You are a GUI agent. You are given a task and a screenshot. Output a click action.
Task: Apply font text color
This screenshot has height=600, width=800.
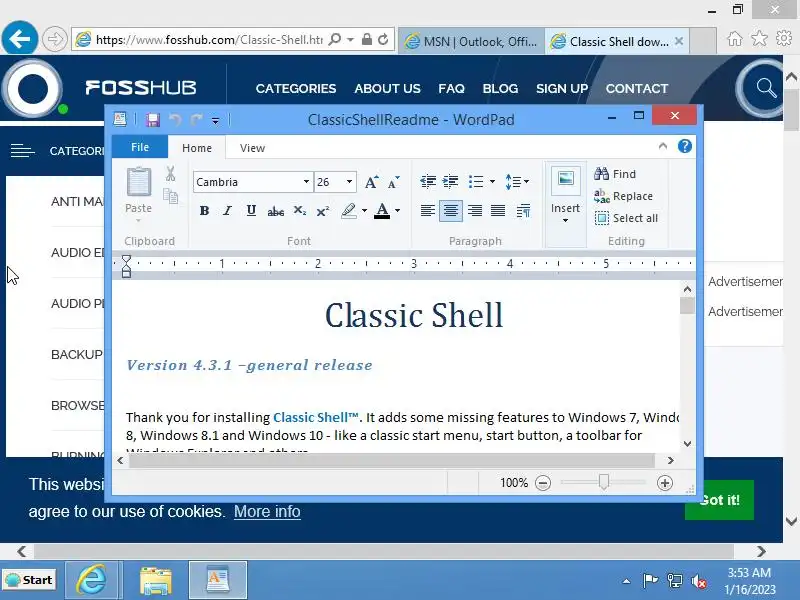[382, 211]
